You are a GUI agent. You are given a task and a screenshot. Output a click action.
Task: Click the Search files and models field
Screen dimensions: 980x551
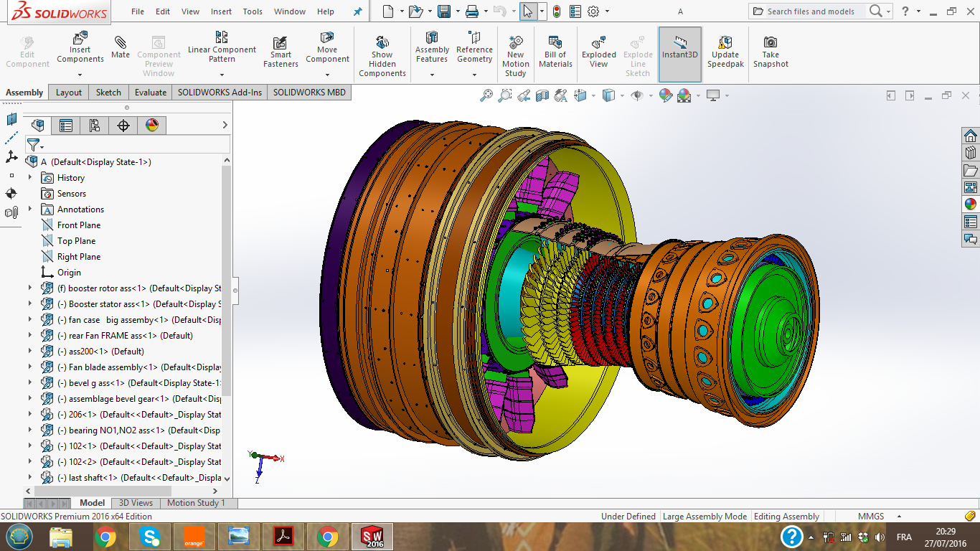pos(810,11)
